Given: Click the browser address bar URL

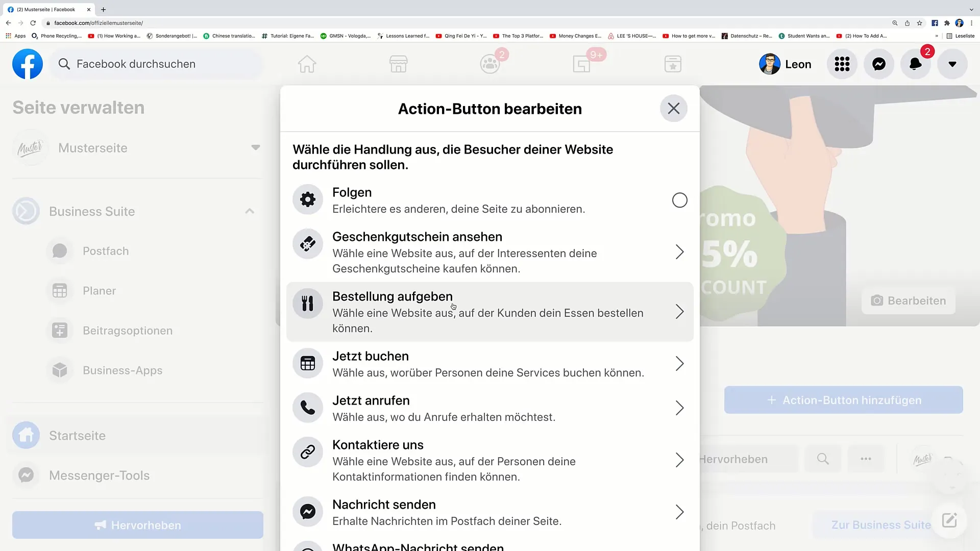Looking at the screenshot, I should (99, 23).
